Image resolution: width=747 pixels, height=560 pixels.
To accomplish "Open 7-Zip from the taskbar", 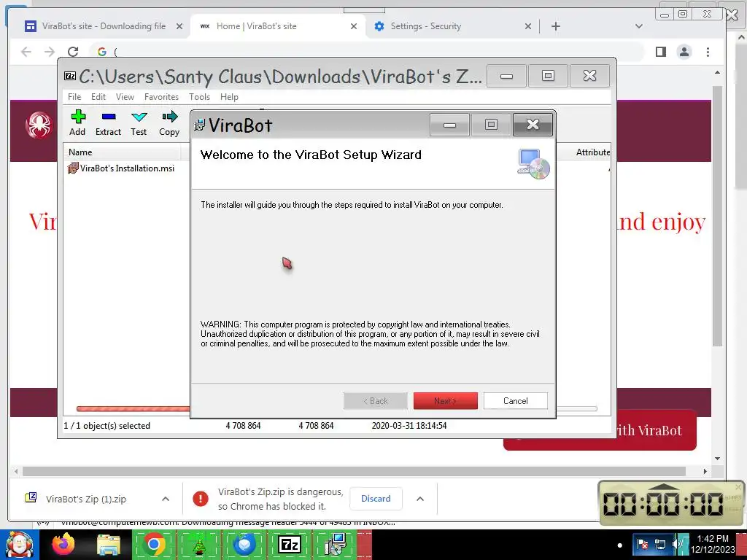I will pos(289,545).
